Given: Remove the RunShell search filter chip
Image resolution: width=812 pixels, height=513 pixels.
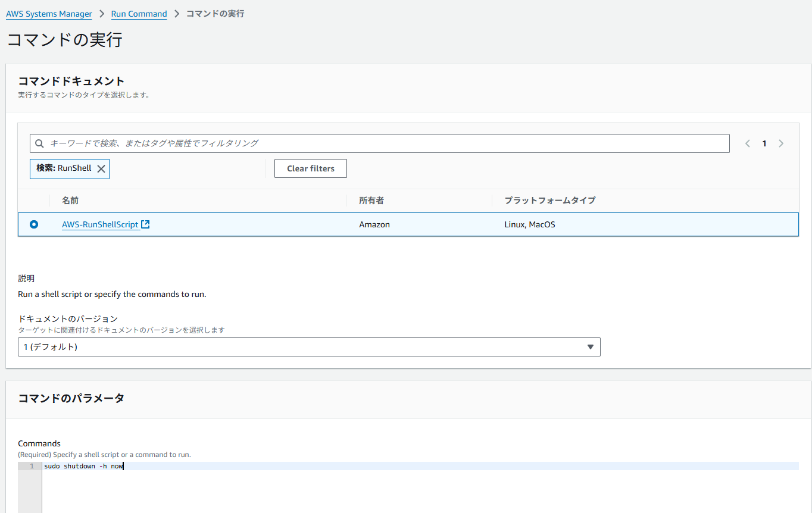Looking at the screenshot, I should (101, 169).
